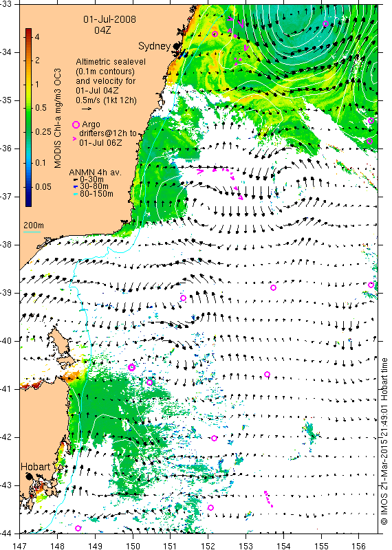The height and width of the screenshot is (550, 392).
Task: Click the 'Argo' legend label
Action: (91, 124)
